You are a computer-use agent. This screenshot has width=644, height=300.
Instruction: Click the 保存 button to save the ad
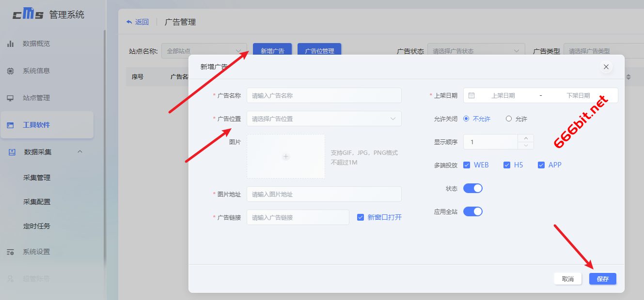pos(602,279)
